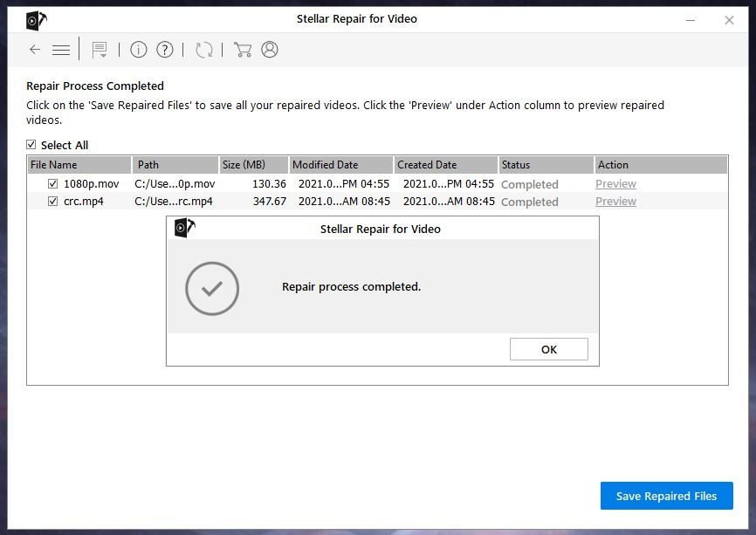Image resolution: width=756 pixels, height=535 pixels.
Task: Click the back arrow icon
Action: [x=35, y=50]
